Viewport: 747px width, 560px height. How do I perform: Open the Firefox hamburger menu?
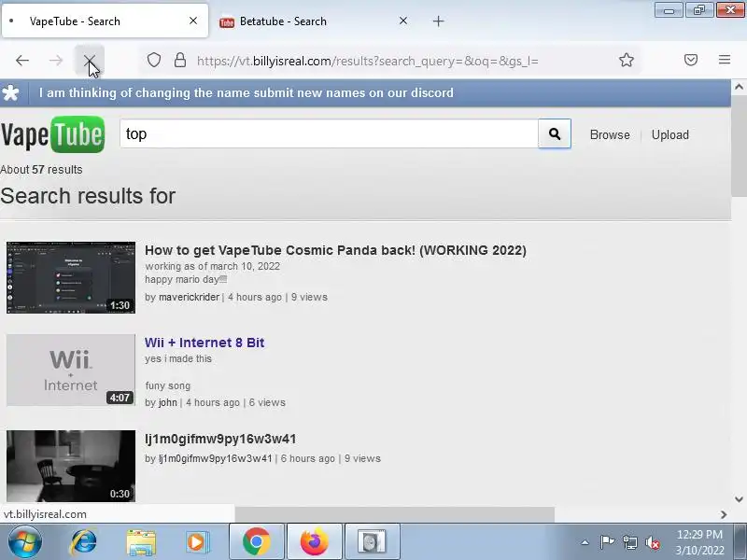point(725,60)
